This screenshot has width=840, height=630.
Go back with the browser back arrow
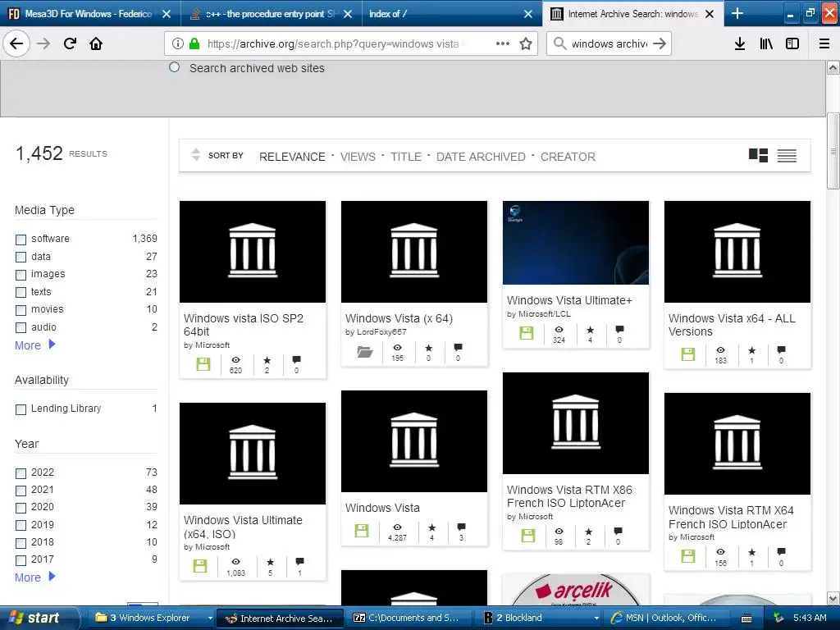[x=16, y=43]
